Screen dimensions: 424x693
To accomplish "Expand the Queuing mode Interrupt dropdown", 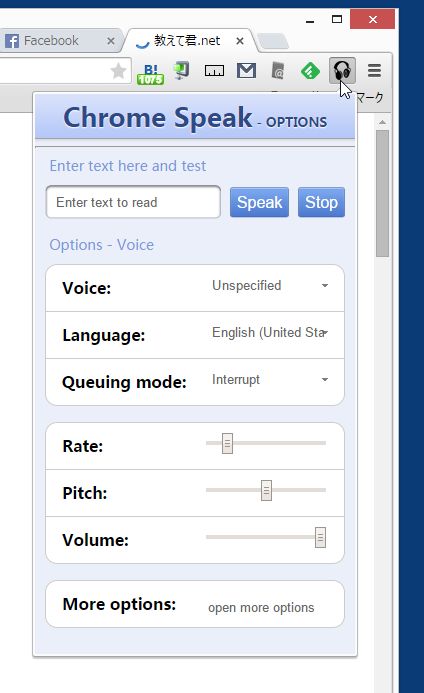I will pos(270,380).
